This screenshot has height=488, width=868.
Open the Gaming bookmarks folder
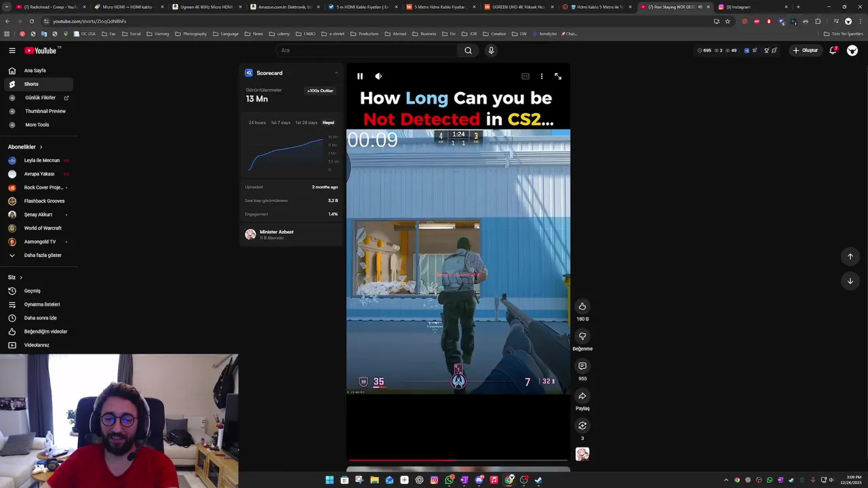[x=158, y=33]
